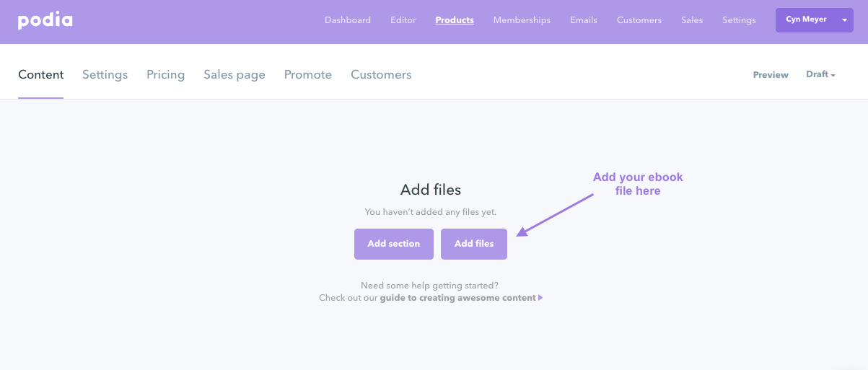Open Customers in the top navigation
Image resolution: width=868 pixels, height=370 pixels.
[639, 20]
